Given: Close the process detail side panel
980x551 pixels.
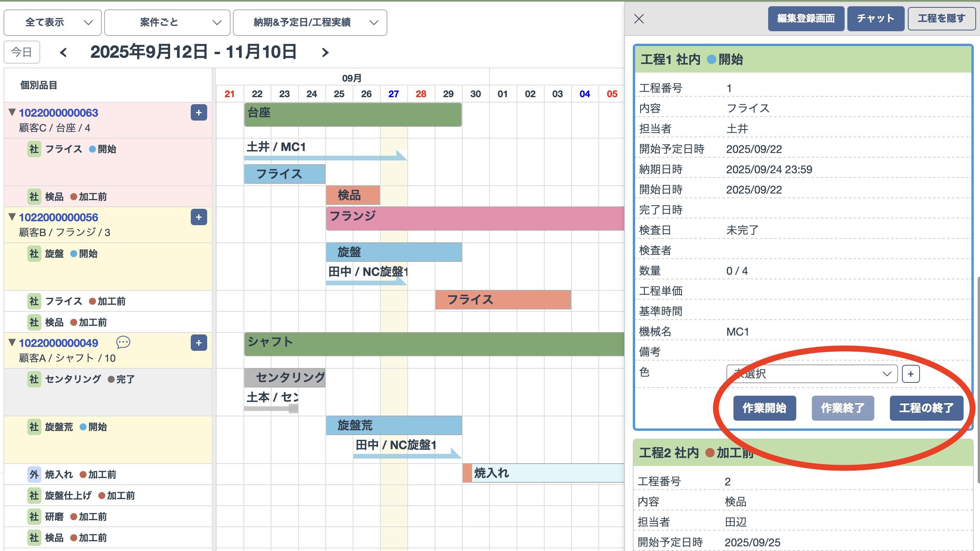Looking at the screenshot, I should point(639,19).
